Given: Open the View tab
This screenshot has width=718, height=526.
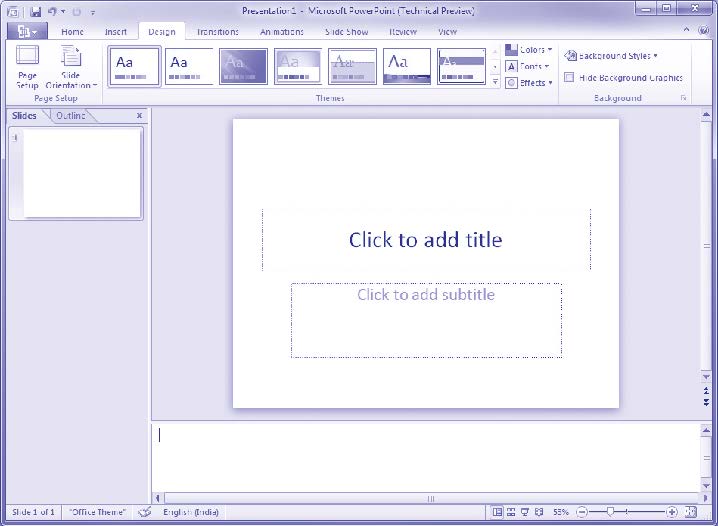Looking at the screenshot, I should click(x=447, y=32).
